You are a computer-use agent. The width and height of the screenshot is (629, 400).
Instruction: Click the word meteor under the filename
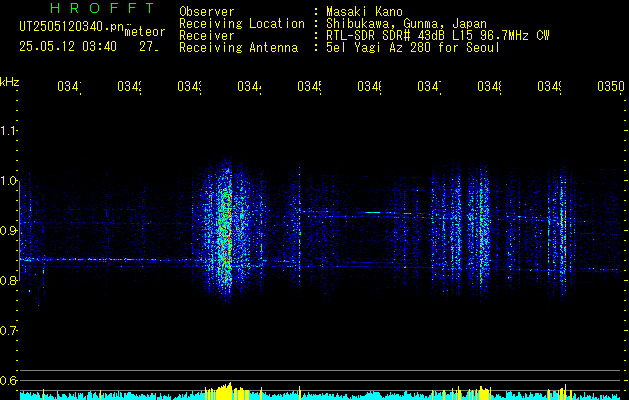coord(145,32)
